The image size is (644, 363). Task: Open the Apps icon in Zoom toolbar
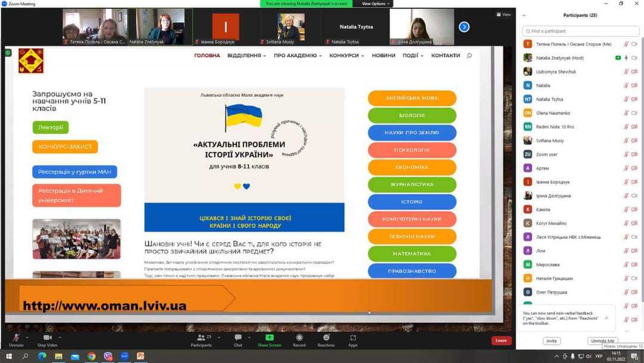coord(353,338)
